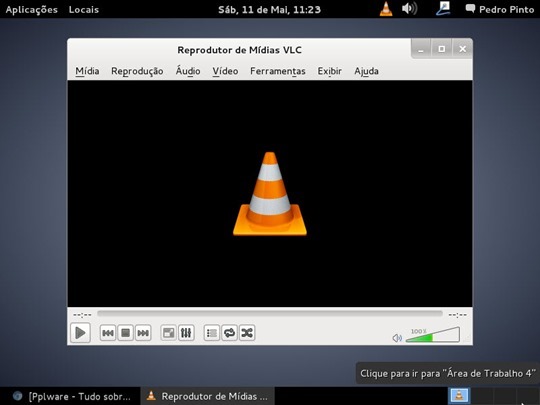Switch to Pplware taskbar window
540x405 pixels.
(71, 396)
